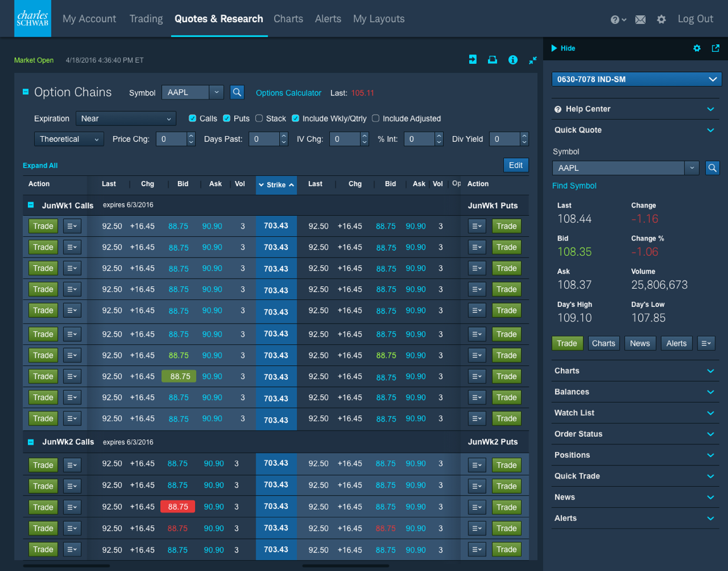This screenshot has height=571, width=728.
Task: Click the sidebar settings gear icon
Action: pos(696,48)
